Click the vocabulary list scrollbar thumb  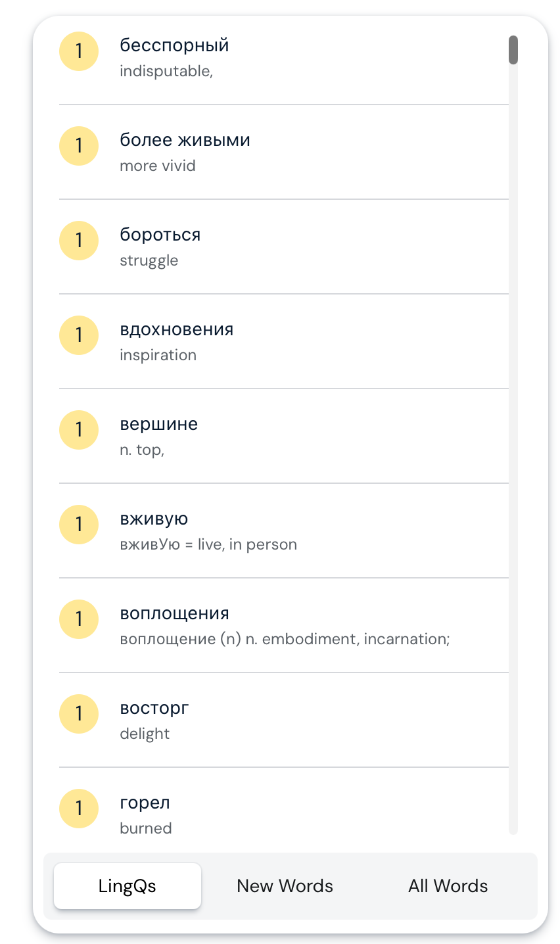pyautogui.click(x=513, y=51)
